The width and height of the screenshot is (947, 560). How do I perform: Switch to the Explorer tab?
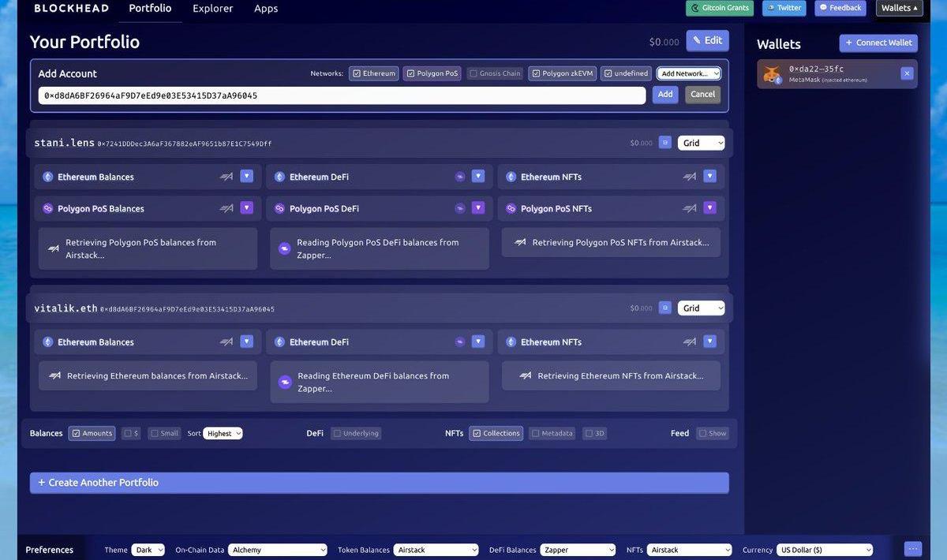click(213, 9)
